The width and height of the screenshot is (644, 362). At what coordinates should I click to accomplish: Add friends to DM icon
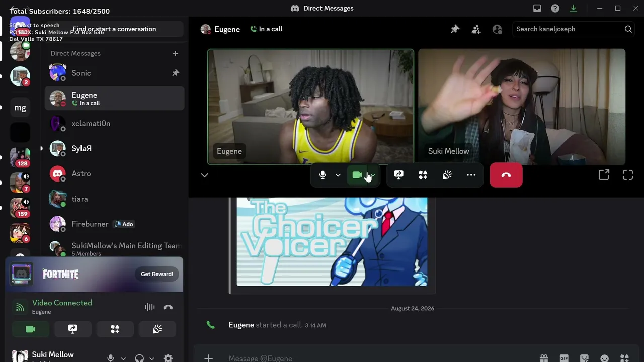tap(476, 29)
